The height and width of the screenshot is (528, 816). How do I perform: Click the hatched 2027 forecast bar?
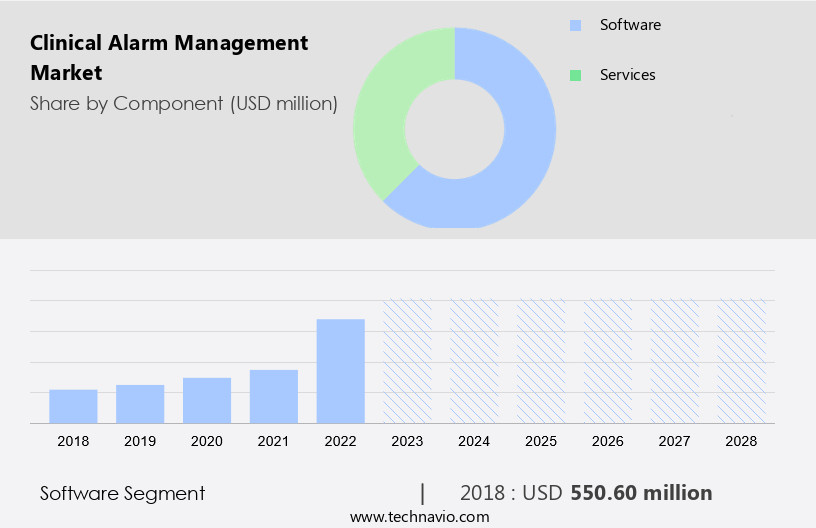(x=675, y=361)
